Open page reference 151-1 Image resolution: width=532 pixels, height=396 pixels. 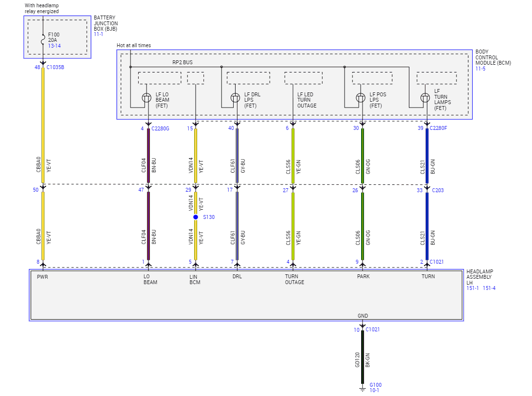[x=473, y=288]
